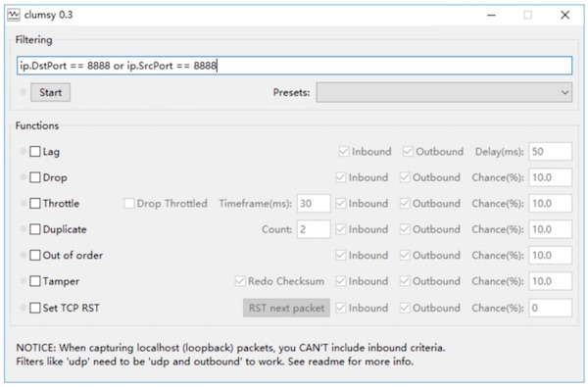
Task: Turn on the Throttle checkbox
Action: click(35, 203)
